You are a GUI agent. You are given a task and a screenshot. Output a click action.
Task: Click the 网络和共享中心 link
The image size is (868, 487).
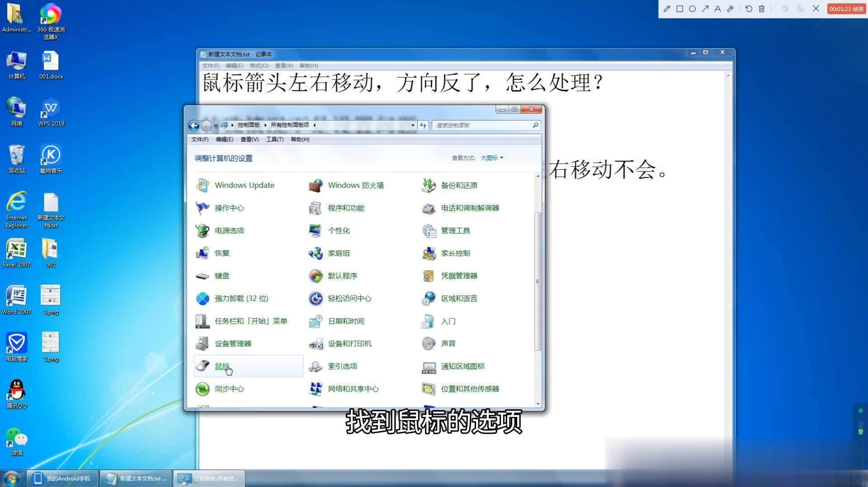tap(353, 389)
